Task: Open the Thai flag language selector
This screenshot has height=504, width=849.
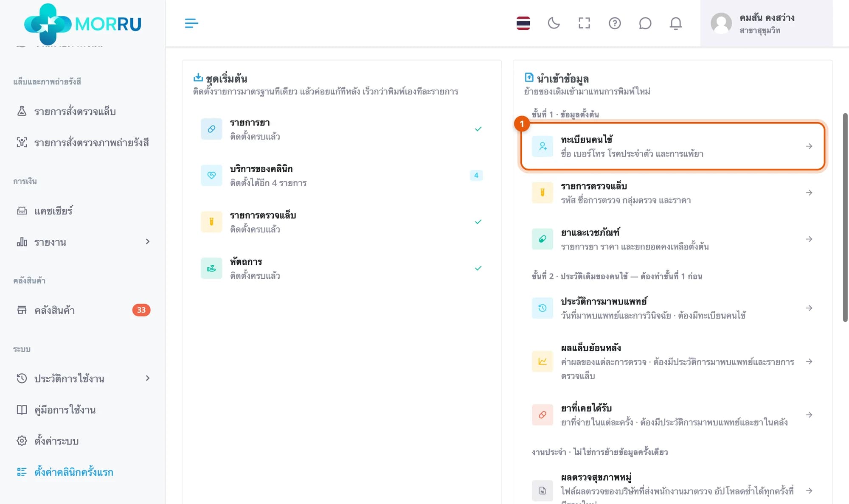Action: click(523, 23)
